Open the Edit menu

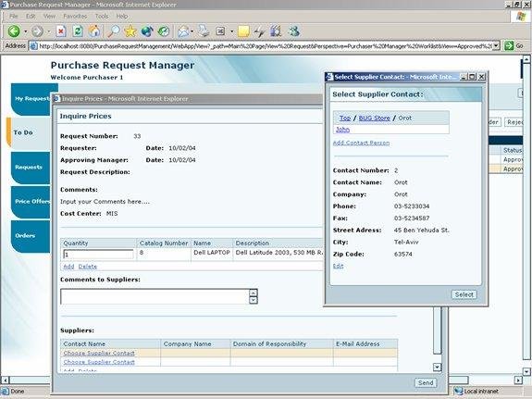(x=31, y=16)
